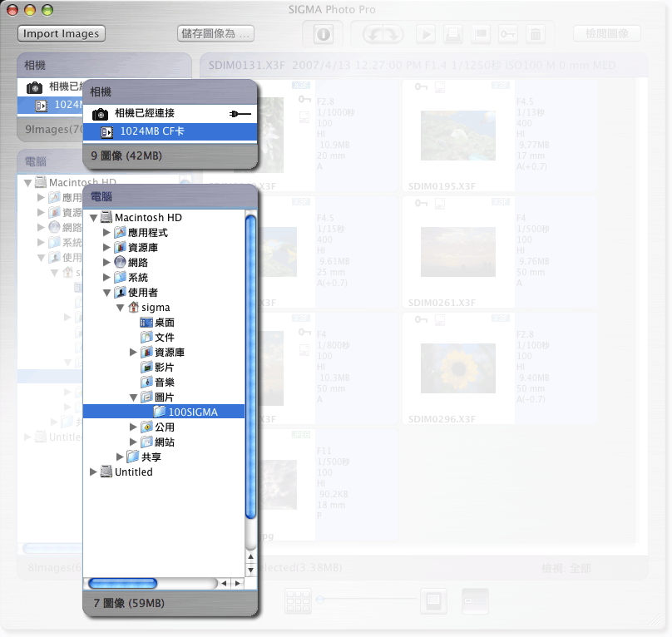Screen dimensions: 672x637
Task: Click the folder tree scroll down arrow
Action: point(250,570)
